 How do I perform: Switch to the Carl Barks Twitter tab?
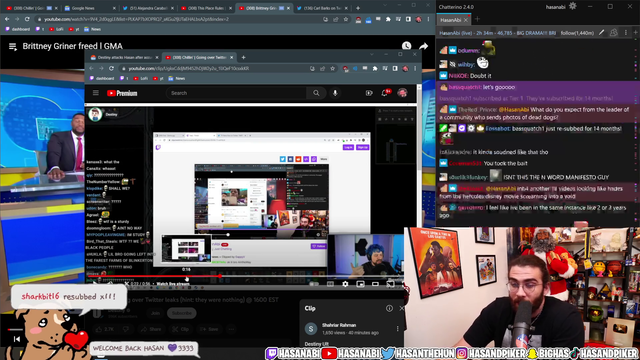click(322, 8)
